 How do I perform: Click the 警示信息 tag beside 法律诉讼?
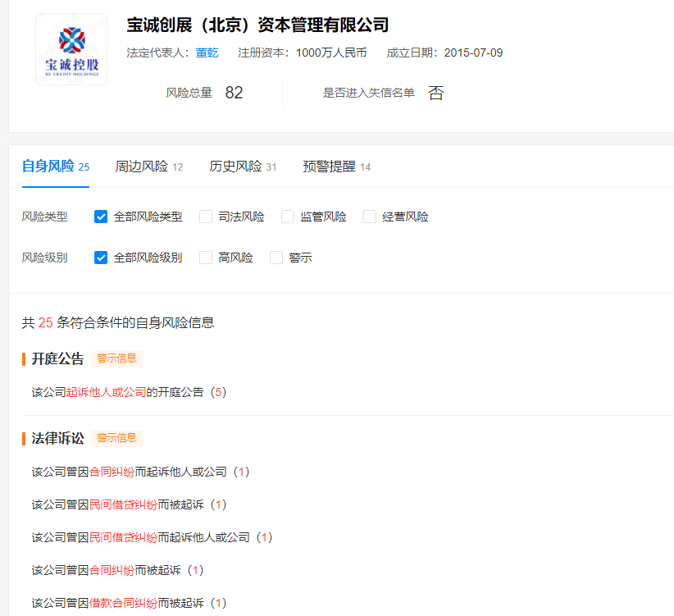click(x=117, y=438)
